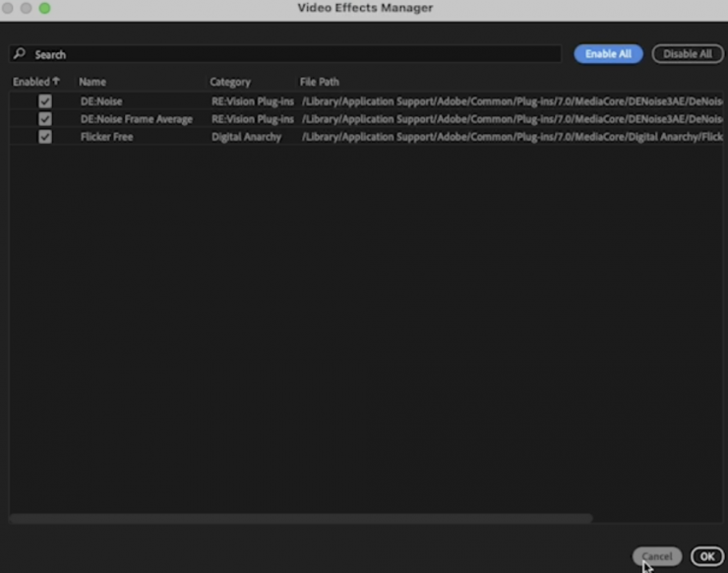Click the Digital Anarchy category cell
728x573 pixels.
[246, 137]
